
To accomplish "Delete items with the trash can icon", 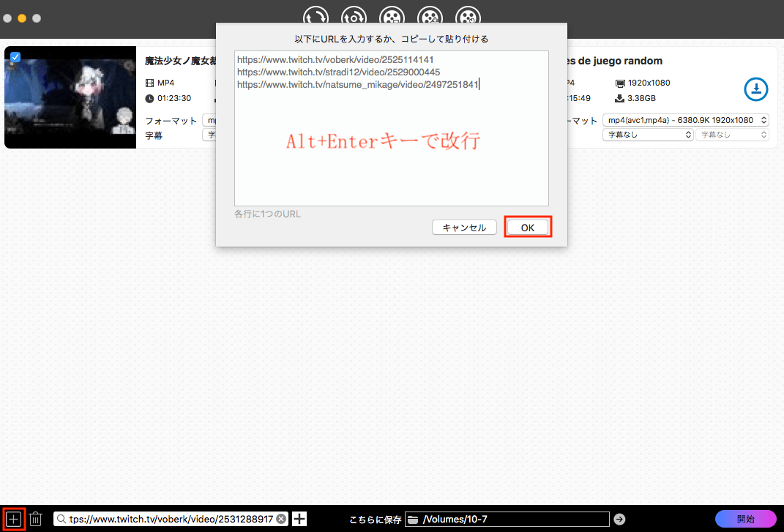I will [x=35, y=519].
